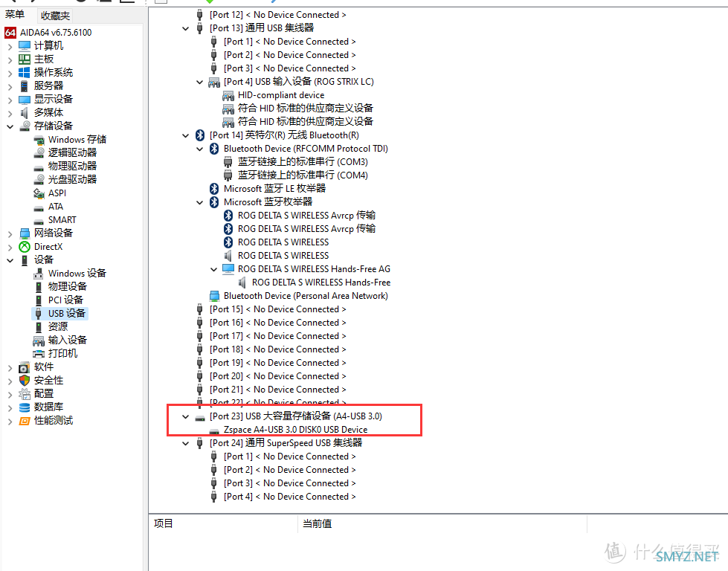Collapse Bluetooth Device (RFCOMM Protocol TDI)

(x=199, y=149)
